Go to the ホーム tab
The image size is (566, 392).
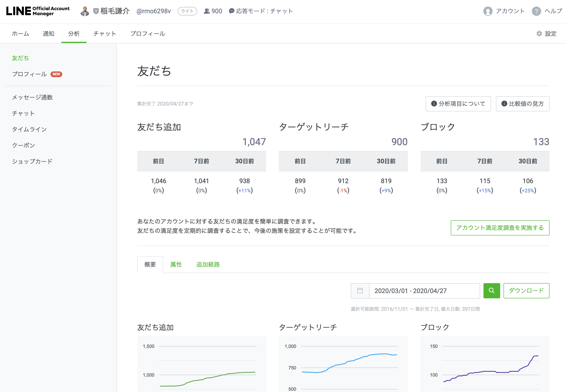click(20, 34)
